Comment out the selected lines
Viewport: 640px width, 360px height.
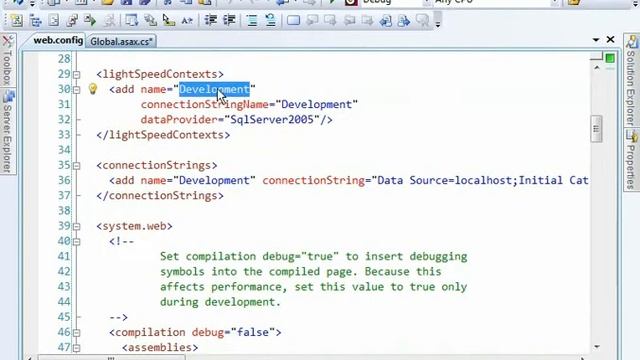[252, 20]
